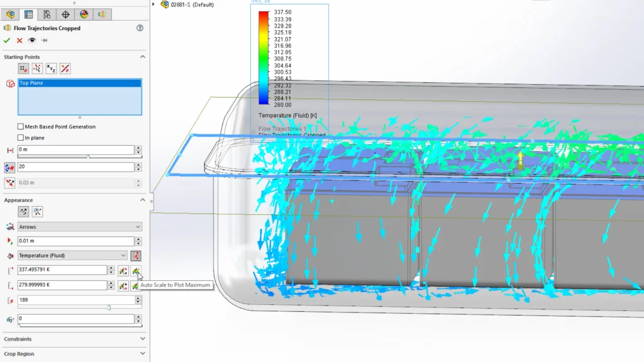The height and width of the screenshot is (362, 644).
Task: Click Auto Scale to Plot Maximum icon
Action: 135,270
